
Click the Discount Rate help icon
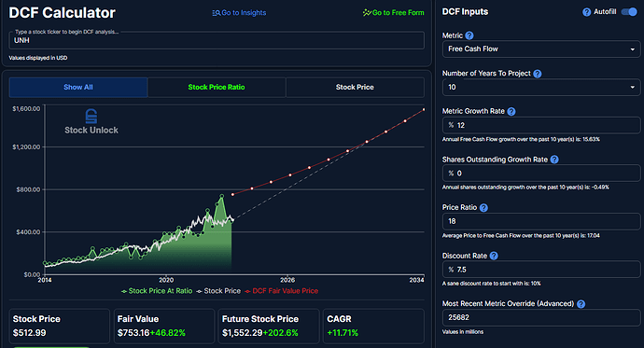pos(494,256)
